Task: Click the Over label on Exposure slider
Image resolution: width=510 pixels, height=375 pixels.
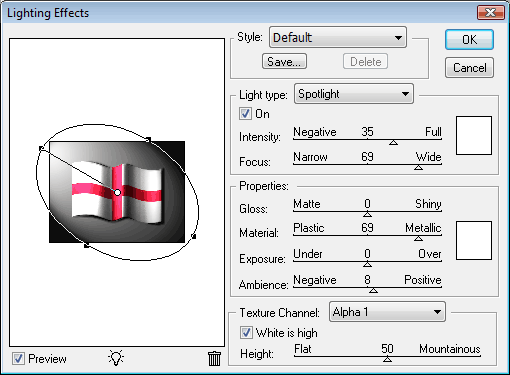Action: (430, 254)
